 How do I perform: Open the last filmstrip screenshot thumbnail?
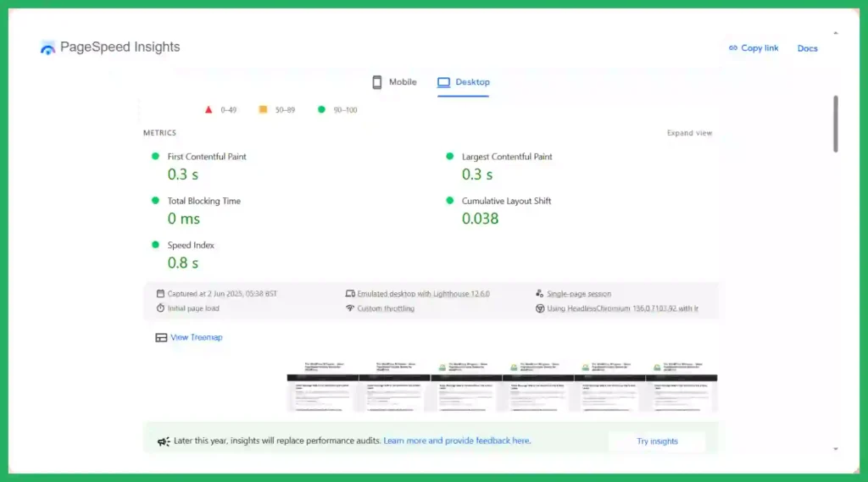(682, 387)
